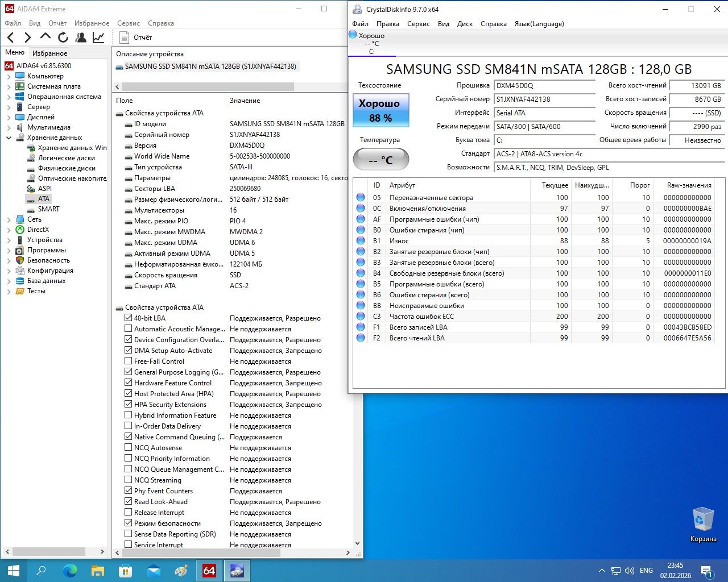Open the Язык(Language) menu in CrystalDiskInfo
The height and width of the screenshot is (582, 728).
click(x=539, y=24)
